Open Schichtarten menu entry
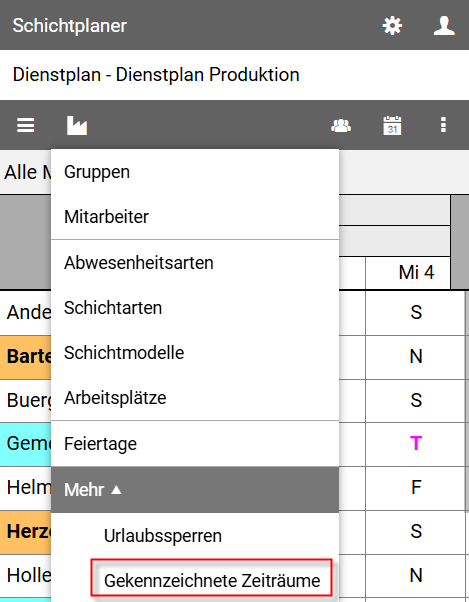Image resolution: width=469 pixels, height=602 pixels. (195, 308)
